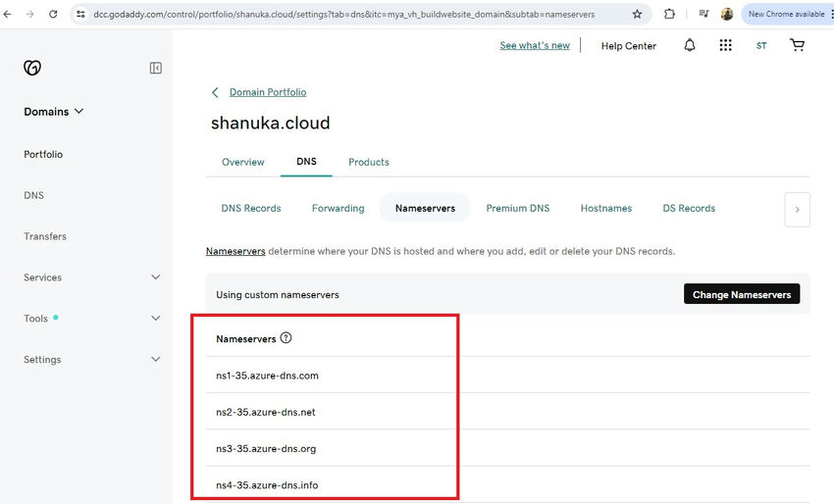The height and width of the screenshot is (504, 834).
Task: View site information icon in address bar
Action: [x=80, y=15]
